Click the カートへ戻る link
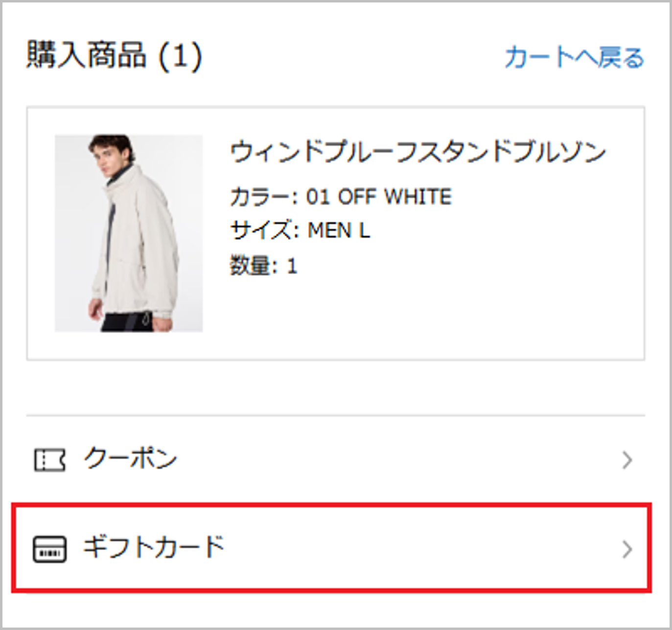The image size is (672, 630). (x=574, y=58)
